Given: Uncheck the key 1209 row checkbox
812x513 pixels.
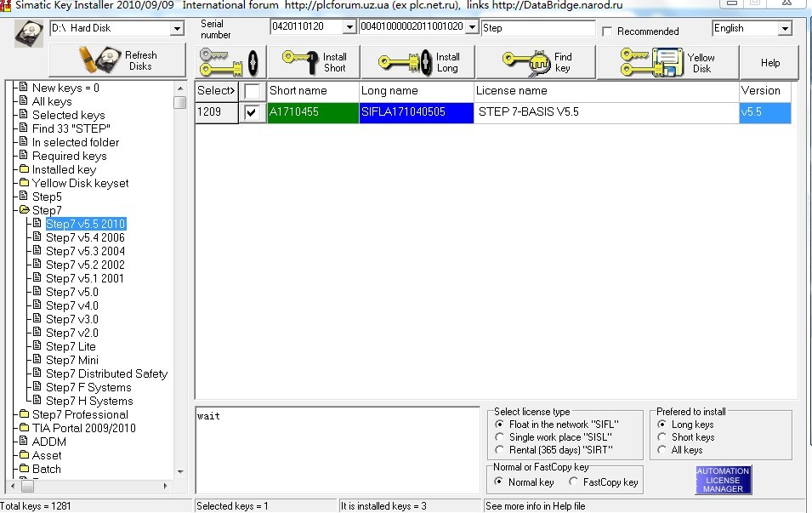Looking at the screenshot, I should [x=253, y=112].
